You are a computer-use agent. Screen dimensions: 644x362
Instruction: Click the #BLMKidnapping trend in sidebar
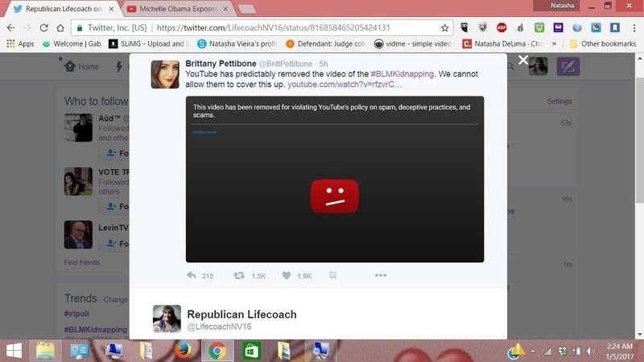(x=96, y=330)
